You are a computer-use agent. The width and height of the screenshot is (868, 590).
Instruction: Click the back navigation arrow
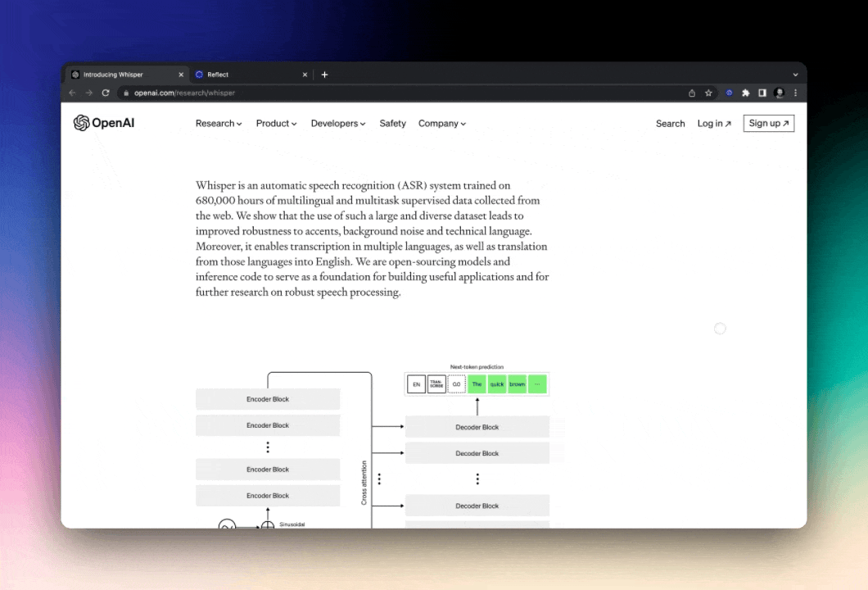point(73,93)
